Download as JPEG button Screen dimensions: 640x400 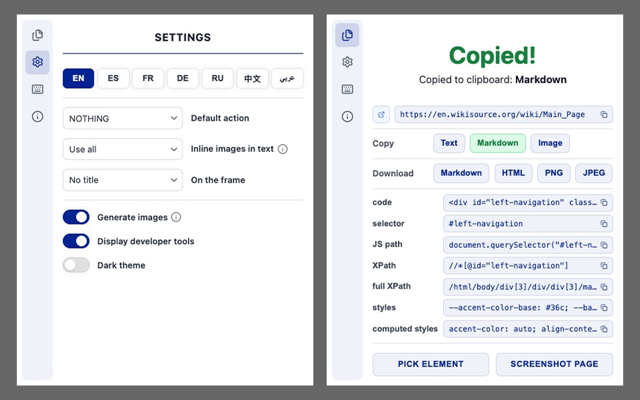click(593, 173)
